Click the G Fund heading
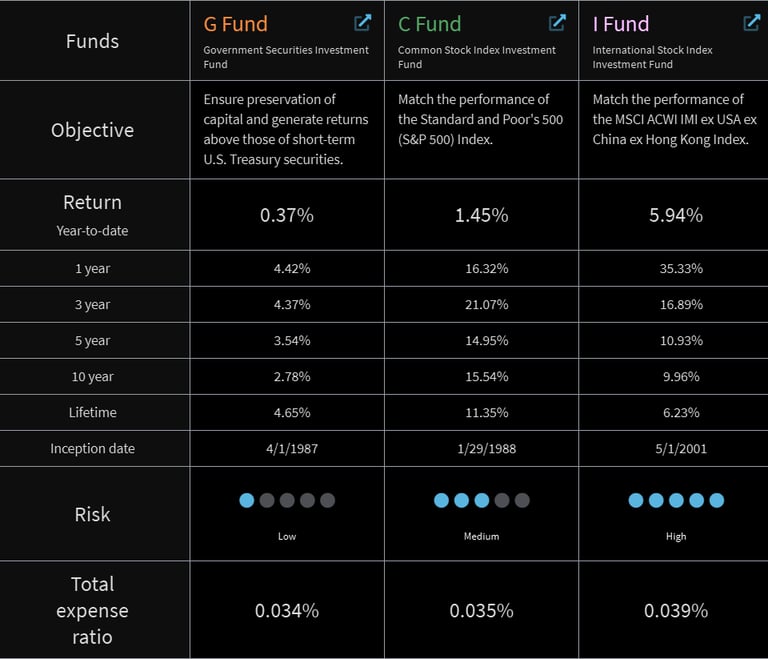Screen dimensions: 768x659 point(236,24)
